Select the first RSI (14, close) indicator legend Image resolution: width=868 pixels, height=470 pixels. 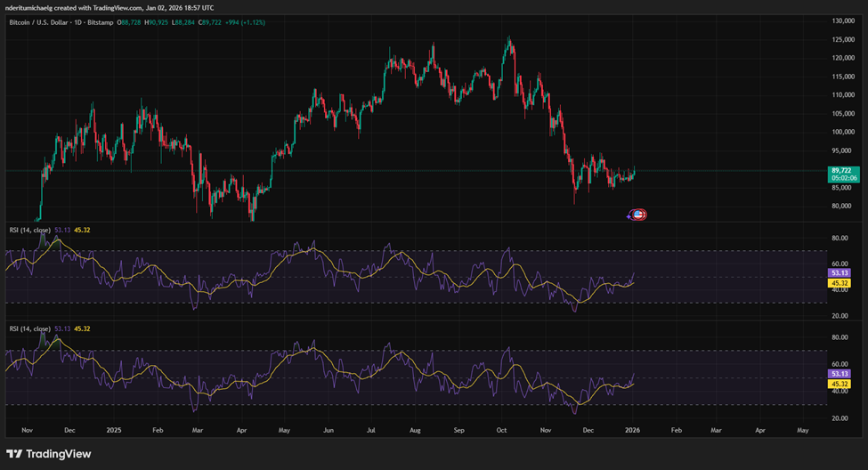(27, 230)
